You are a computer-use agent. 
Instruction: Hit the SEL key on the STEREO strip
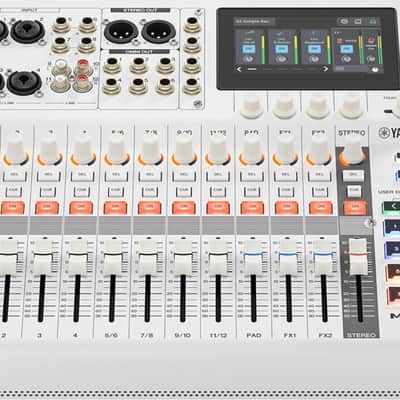pos(353,175)
